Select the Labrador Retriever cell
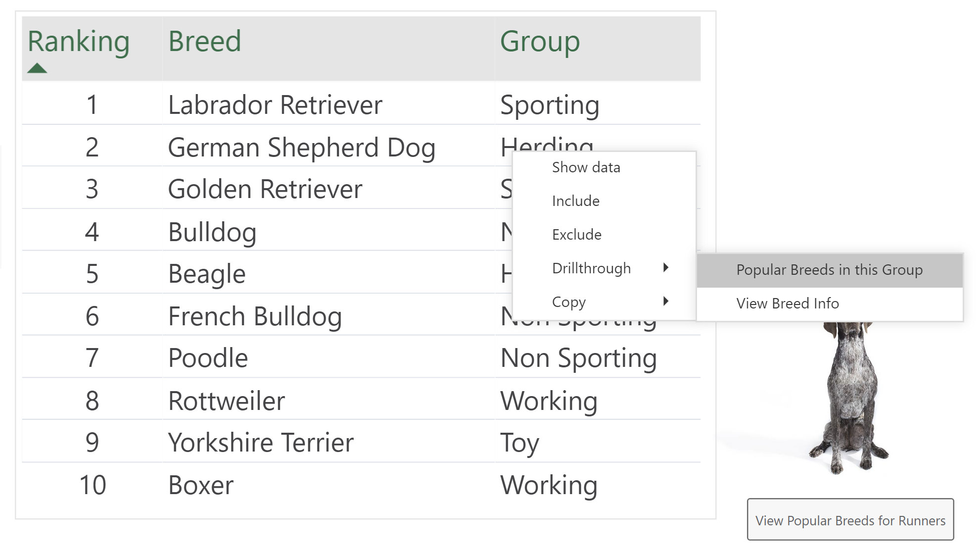 point(328,103)
